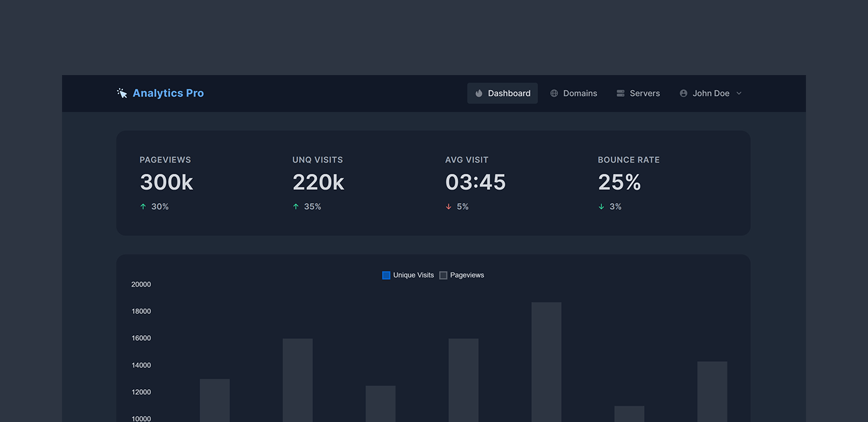Toggle visibility of the Unique Visits blue marker
Viewport: 868px width, 422px height.
pyautogui.click(x=386, y=275)
